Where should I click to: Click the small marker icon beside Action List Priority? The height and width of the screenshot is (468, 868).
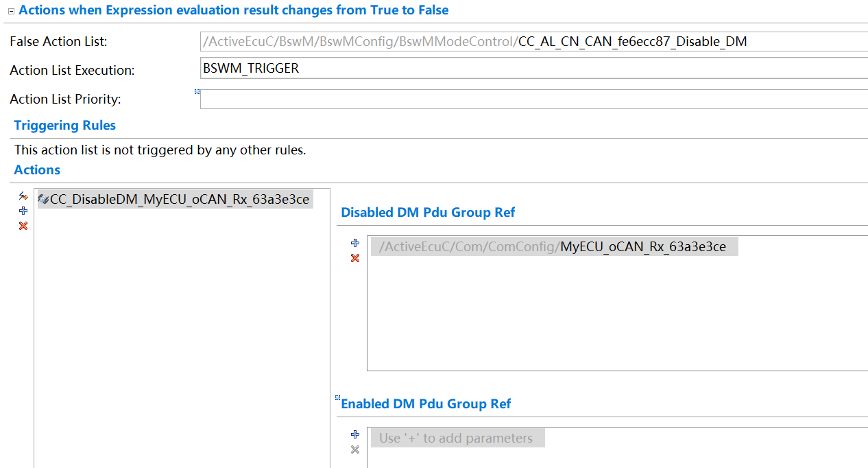click(x=197, y=91)
